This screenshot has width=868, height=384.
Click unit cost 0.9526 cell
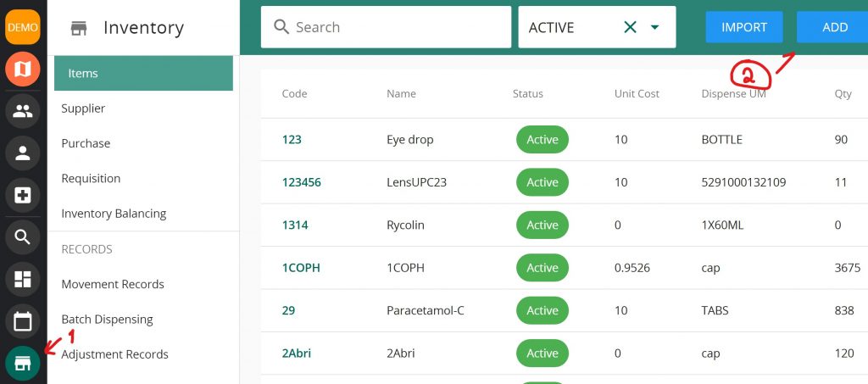point(632,268)
